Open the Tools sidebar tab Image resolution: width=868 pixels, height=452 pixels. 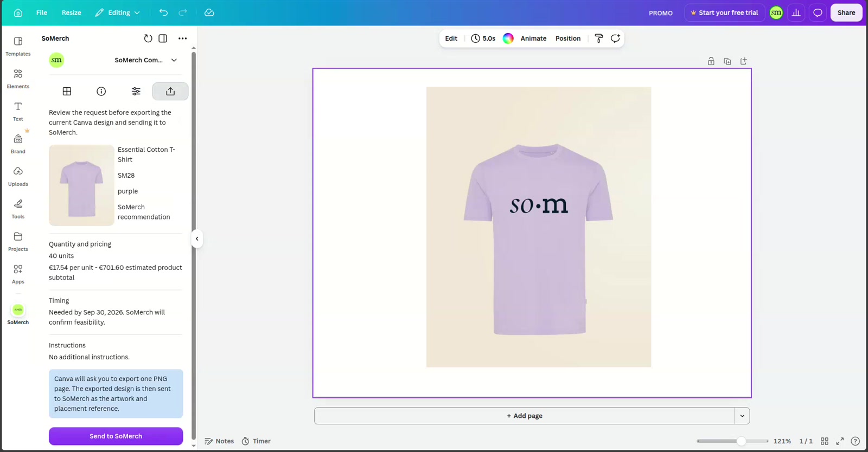(x=18, y=209)
